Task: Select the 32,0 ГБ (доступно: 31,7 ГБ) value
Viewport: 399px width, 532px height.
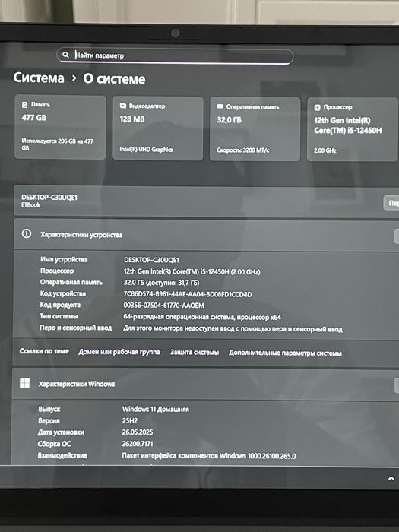Action: pos(161,283)
